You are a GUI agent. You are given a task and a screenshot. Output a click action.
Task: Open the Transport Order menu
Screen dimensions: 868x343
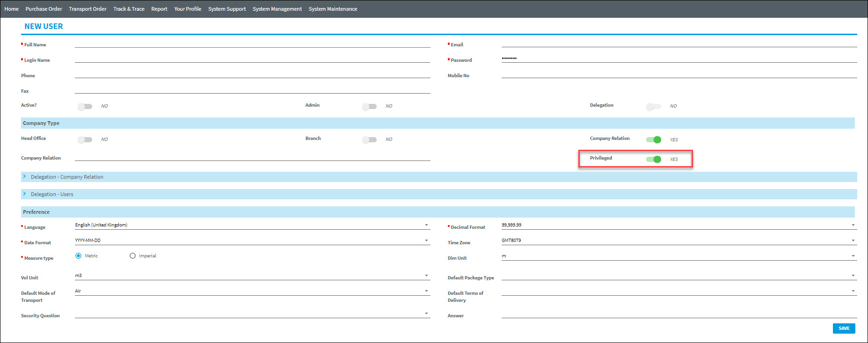88,9
